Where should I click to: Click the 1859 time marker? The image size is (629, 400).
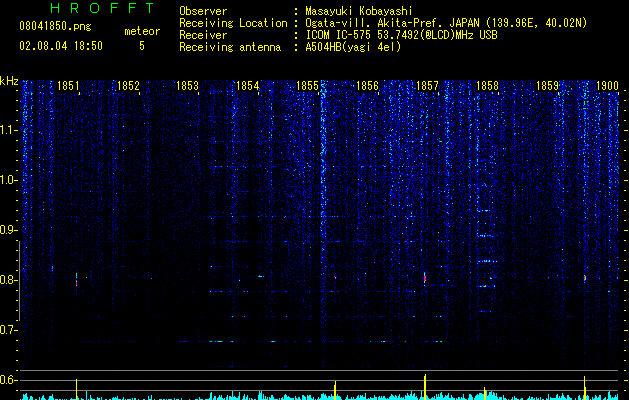coord(547,85)
